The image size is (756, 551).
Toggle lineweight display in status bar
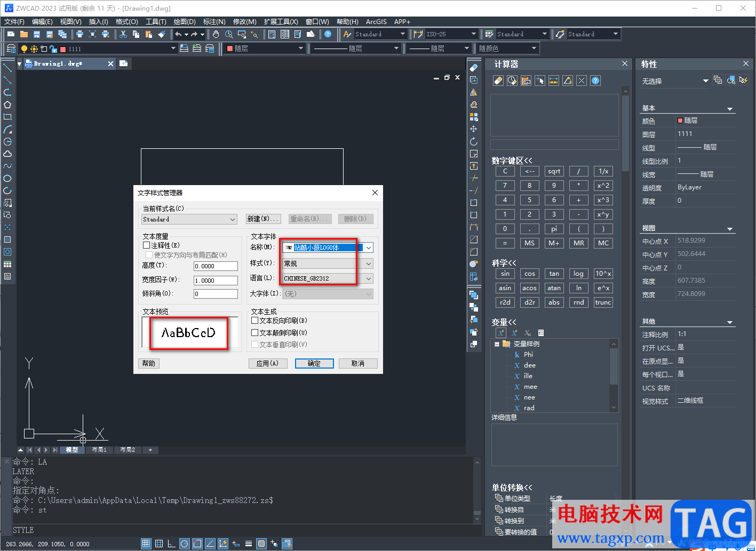(249, 544)
